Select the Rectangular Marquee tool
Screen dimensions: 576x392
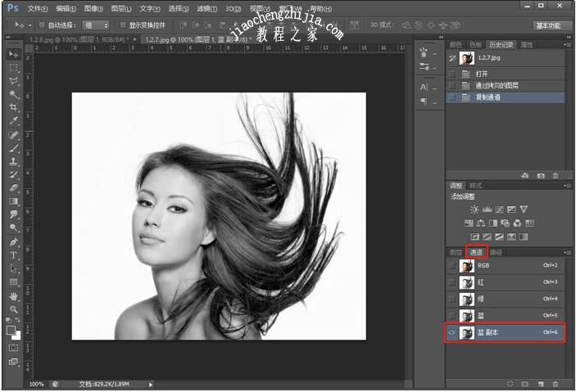coord(14,68)
